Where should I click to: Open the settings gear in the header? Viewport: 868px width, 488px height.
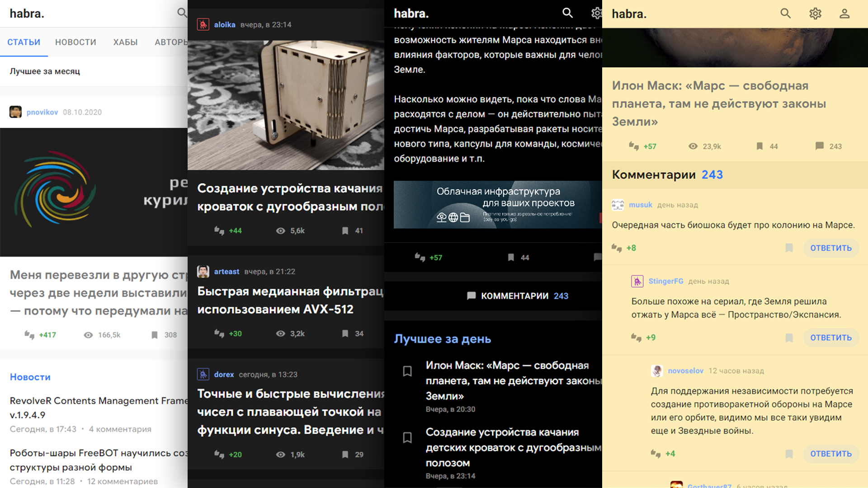[x=815, y=14]
